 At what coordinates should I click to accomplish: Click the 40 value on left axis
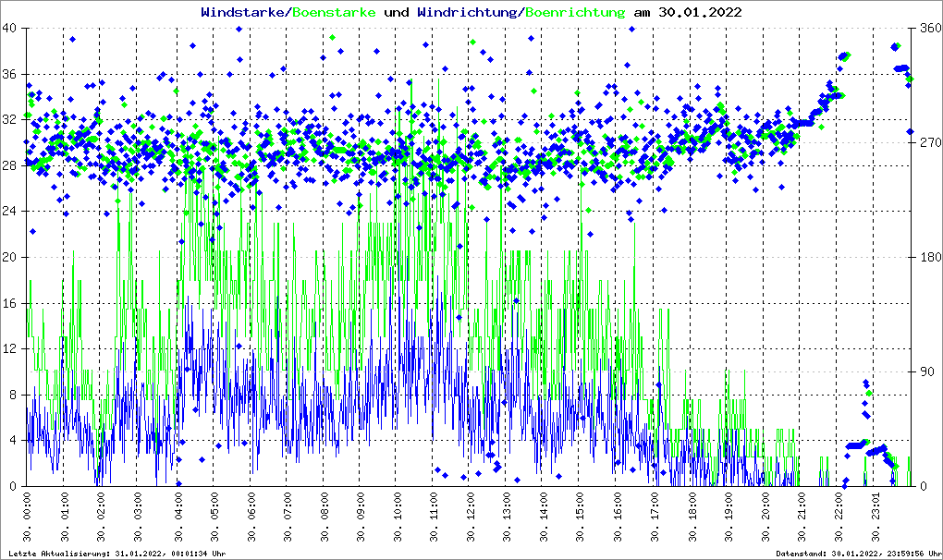point(11,29)
